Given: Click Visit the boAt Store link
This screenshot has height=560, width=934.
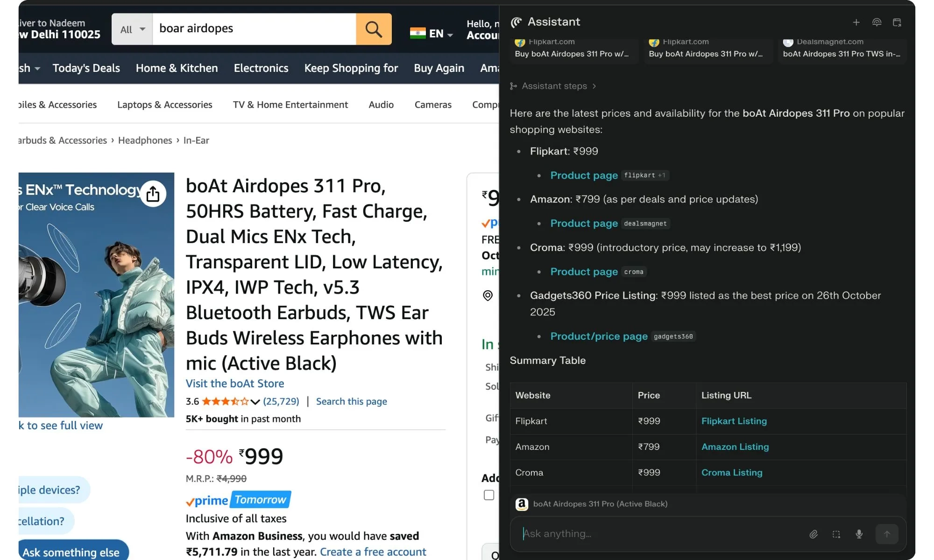Looking at the screenshot, I should click(x=235, y=384).
